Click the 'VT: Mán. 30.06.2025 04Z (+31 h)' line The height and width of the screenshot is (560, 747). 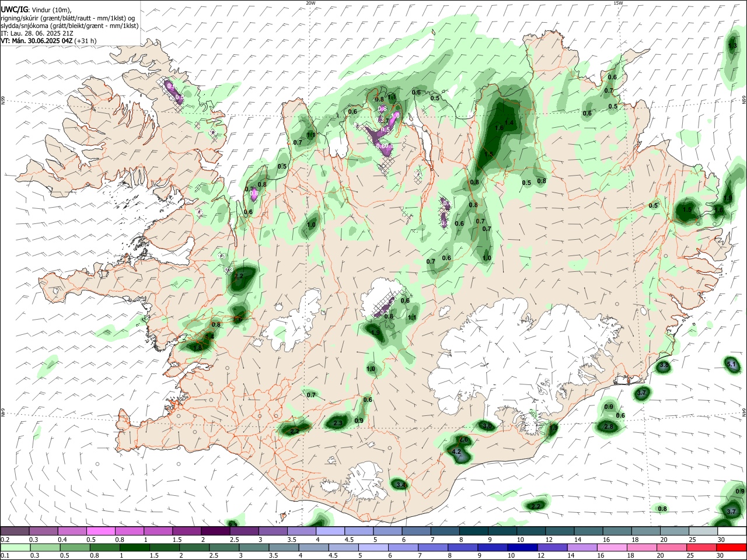click(48, 41)
